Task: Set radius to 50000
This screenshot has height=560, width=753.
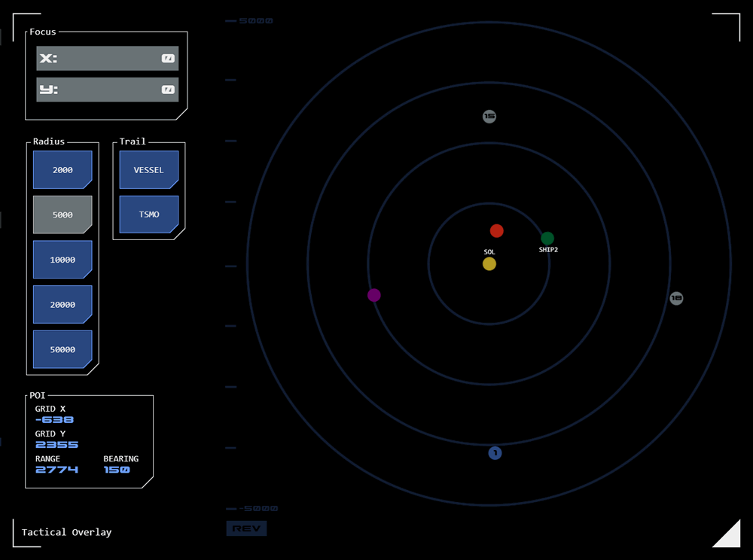Action: [62, 349]
